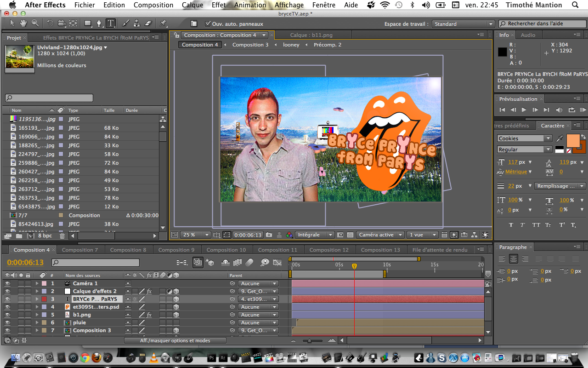Open the Standard workspace dropdown
The width and height of the screenshot is (588, 368).
coord(463,24)
